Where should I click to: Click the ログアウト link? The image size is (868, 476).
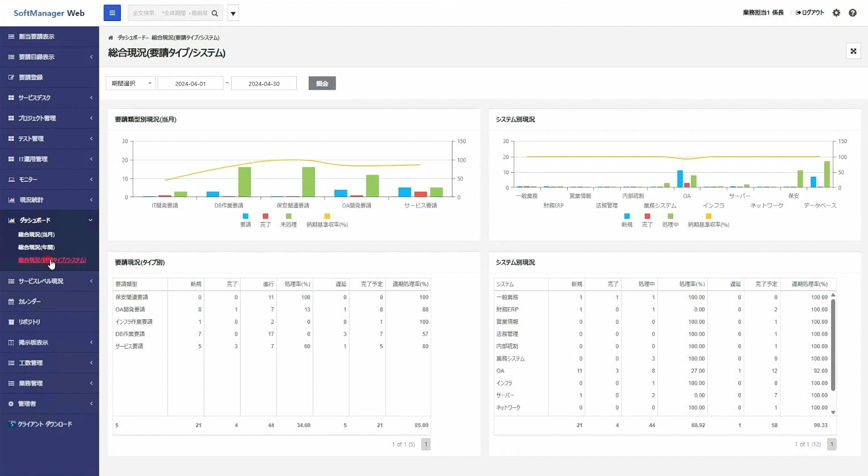[x=810, y=12]
